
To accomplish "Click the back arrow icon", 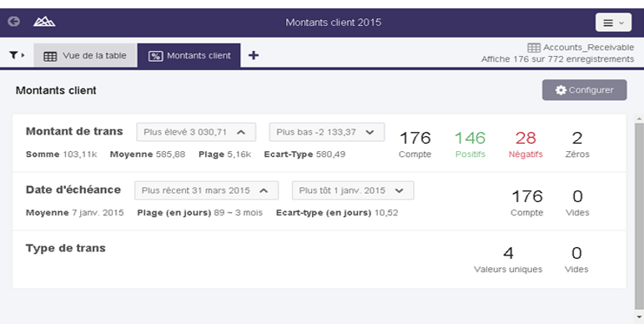I will point(14,22).
